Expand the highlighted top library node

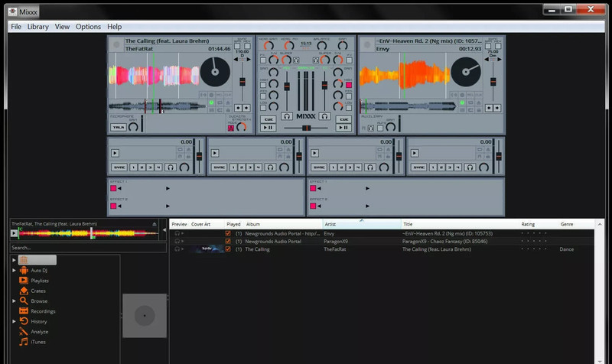tap(14, 260)
